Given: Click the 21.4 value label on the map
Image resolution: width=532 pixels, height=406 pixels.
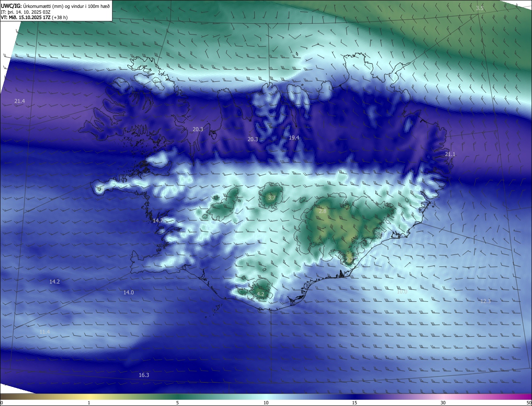Looking at the screenshot, I should (x=20, y=101).
